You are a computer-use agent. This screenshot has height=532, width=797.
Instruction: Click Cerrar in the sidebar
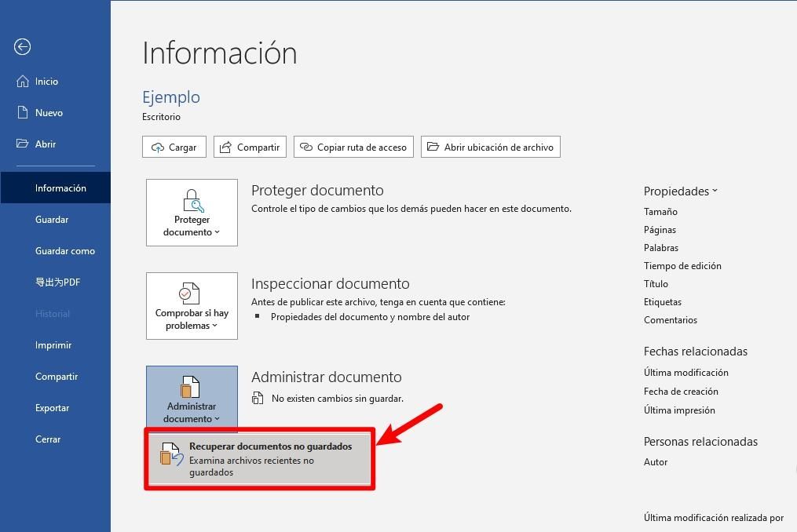(x=48, y=439)
